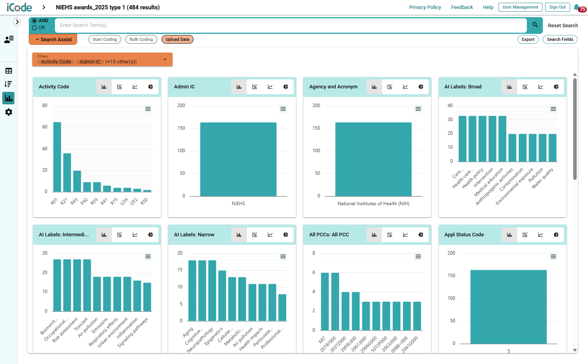
Task: Switch Activity Code chart to pie view
Action: (151, 87)
